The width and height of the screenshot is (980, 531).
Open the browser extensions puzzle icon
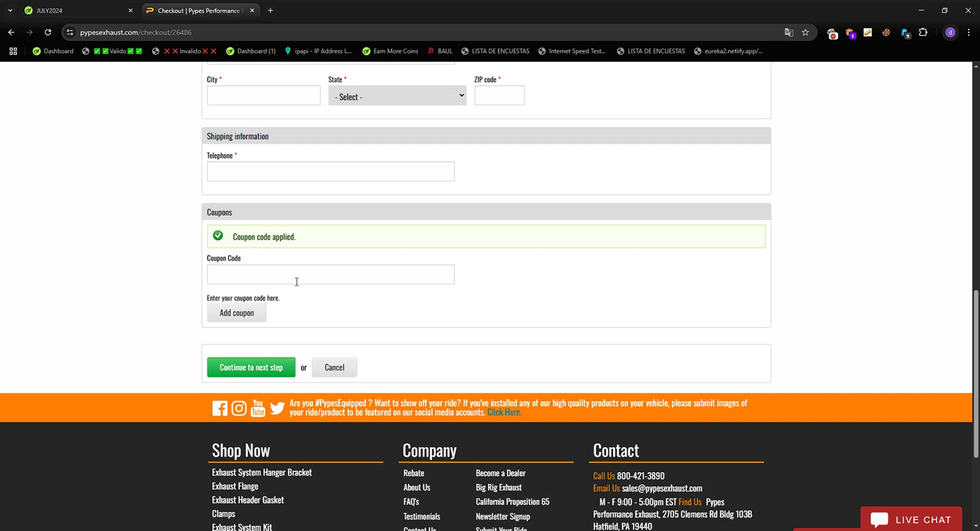coord(923,32)
